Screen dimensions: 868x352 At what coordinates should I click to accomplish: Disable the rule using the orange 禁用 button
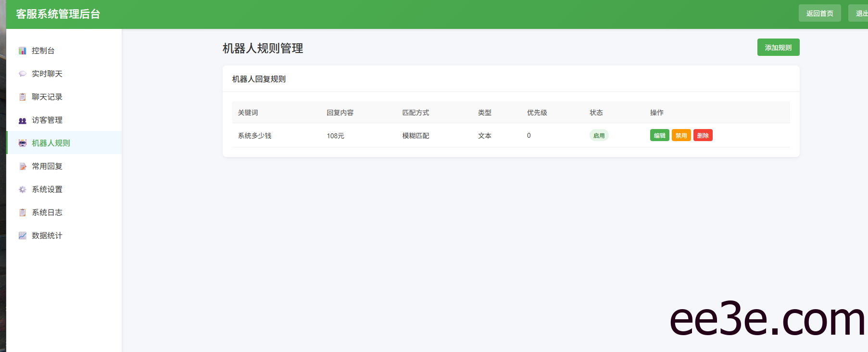(x=681, y=135)
